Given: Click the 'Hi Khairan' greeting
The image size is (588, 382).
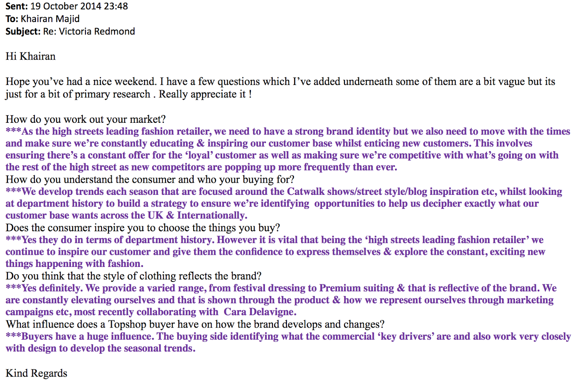Looking at the screenshot, I should tap(31, 56).
